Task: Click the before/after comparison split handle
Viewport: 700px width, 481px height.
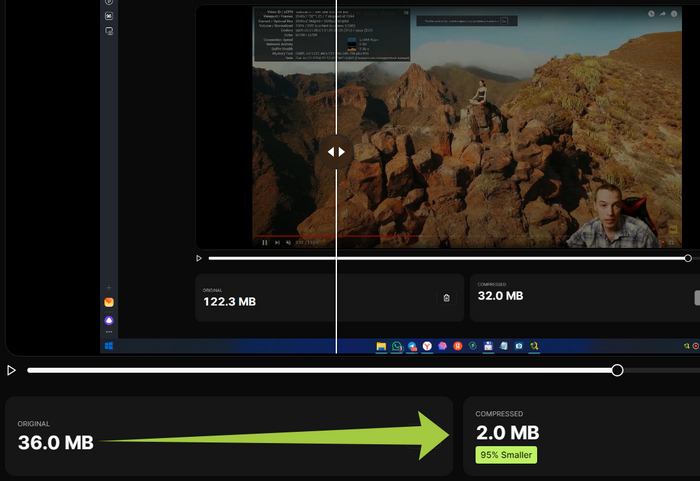Action: coord(336,152)
